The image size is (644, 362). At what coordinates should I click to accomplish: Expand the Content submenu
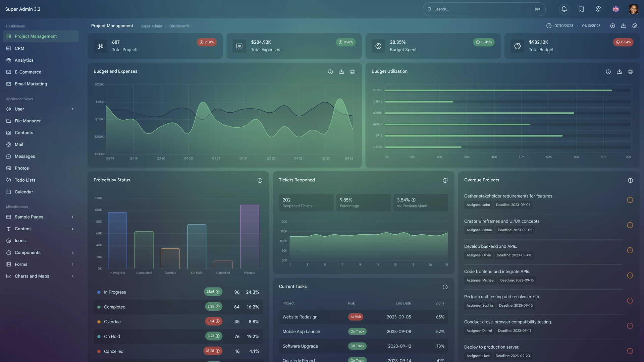72,229
